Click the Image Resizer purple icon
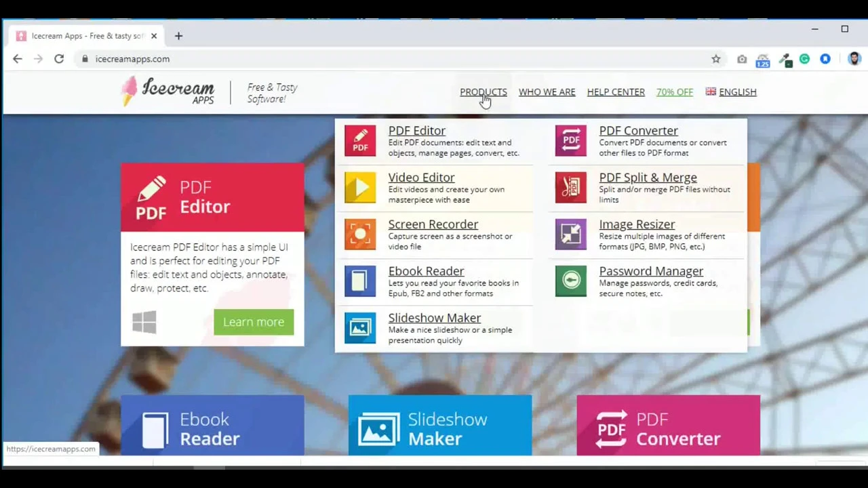The image size is (868, 488). coord(571,234)
